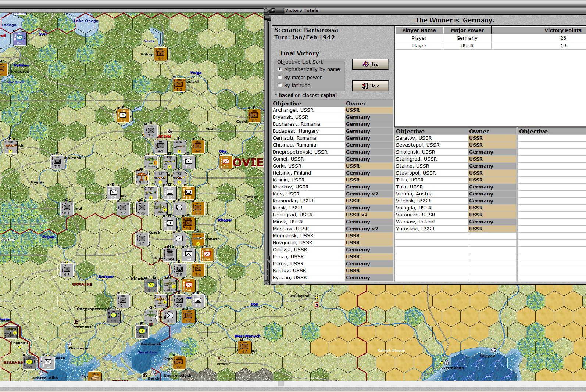Click the Player Name column header
The width and height of the screenshot is (586, 392).
coord(419,30)
